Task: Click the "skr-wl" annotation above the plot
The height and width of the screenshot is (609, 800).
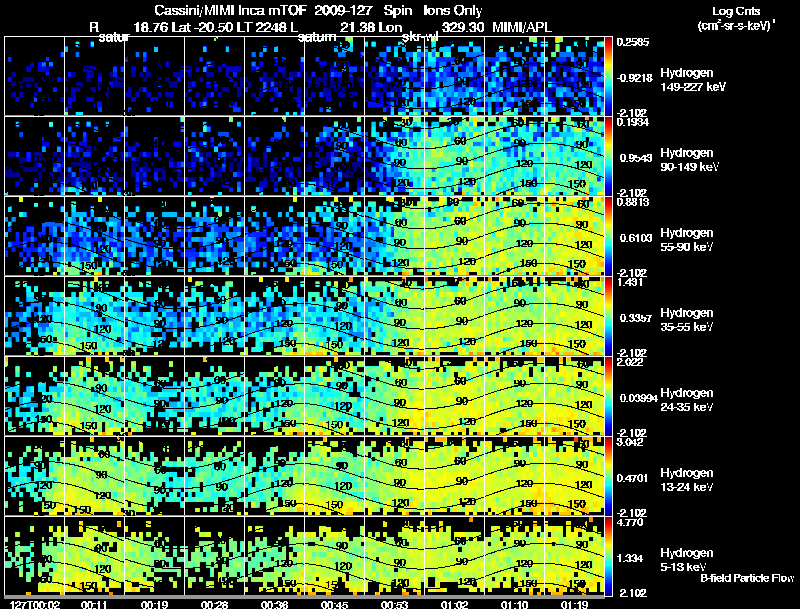Action: coord(420,37)
